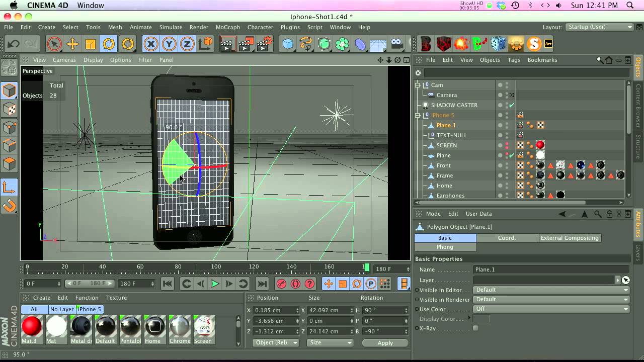Open Object (Rel) coordinate dropdown

[276, 343]
